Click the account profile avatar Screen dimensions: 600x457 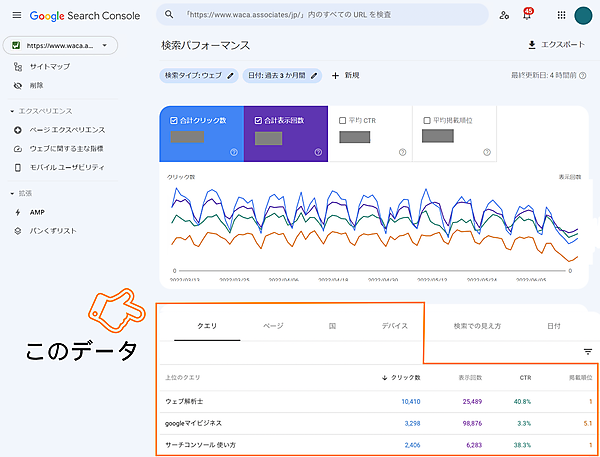[x=585, y=16]
